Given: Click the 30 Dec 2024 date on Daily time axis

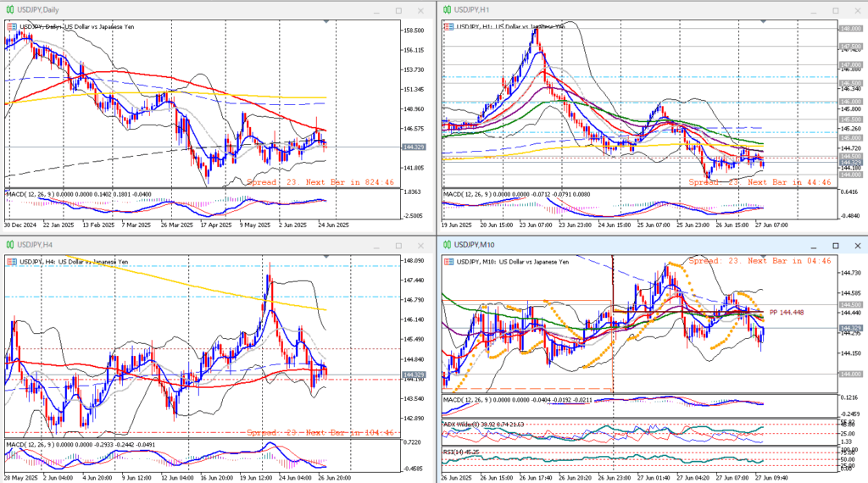Looking at the screenshot, I should click(20, 225).
